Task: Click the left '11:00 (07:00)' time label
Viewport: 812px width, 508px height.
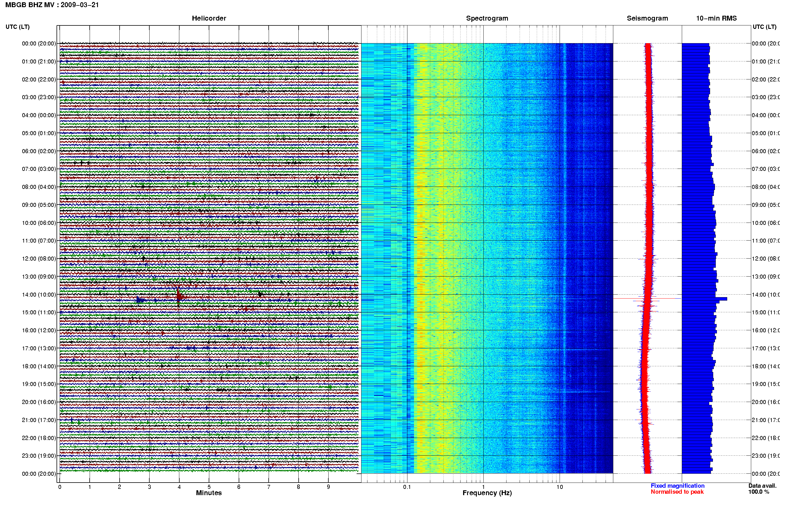Action: pyautogui.click(x=39, y=241)
